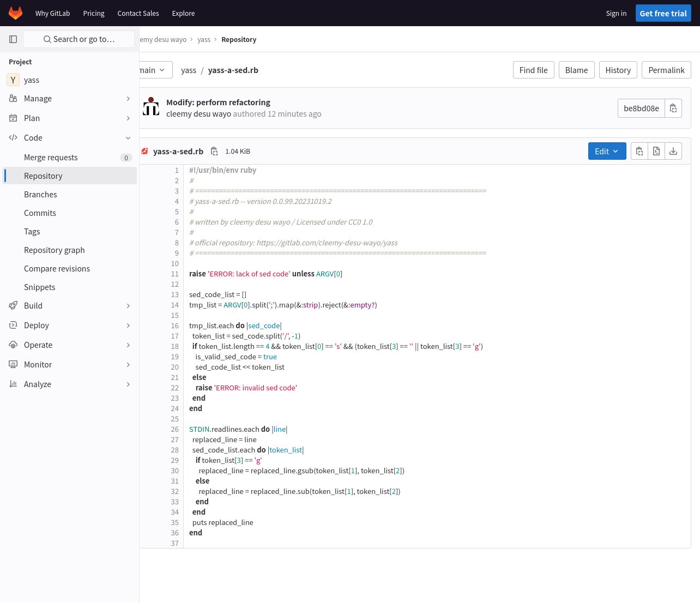Open the Tags page
The image size is (700, 603).
click(69, 232)
